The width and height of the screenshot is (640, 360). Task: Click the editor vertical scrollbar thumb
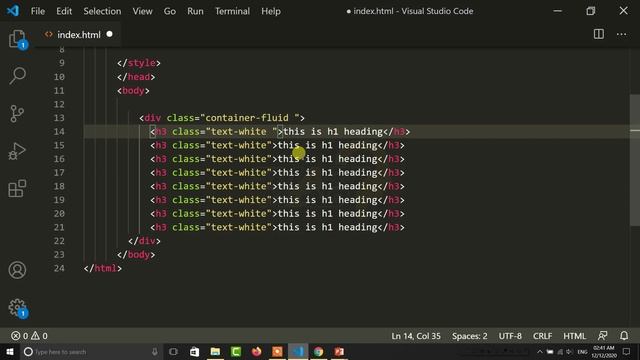pyautogui.click(x=635, y=160)
